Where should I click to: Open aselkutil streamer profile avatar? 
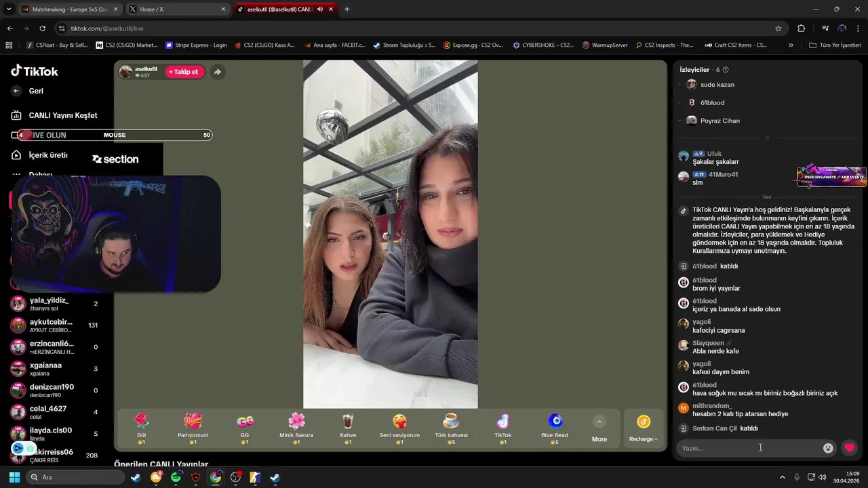tap(126, 72)
